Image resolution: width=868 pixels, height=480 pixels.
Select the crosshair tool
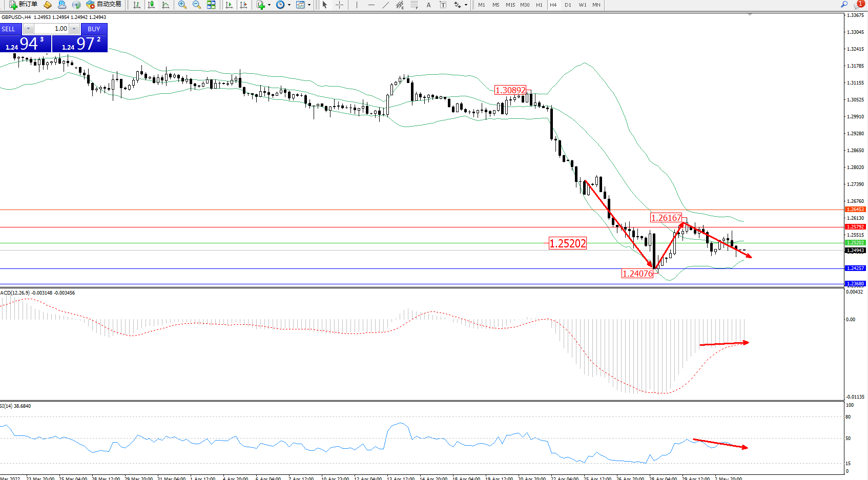339,5
